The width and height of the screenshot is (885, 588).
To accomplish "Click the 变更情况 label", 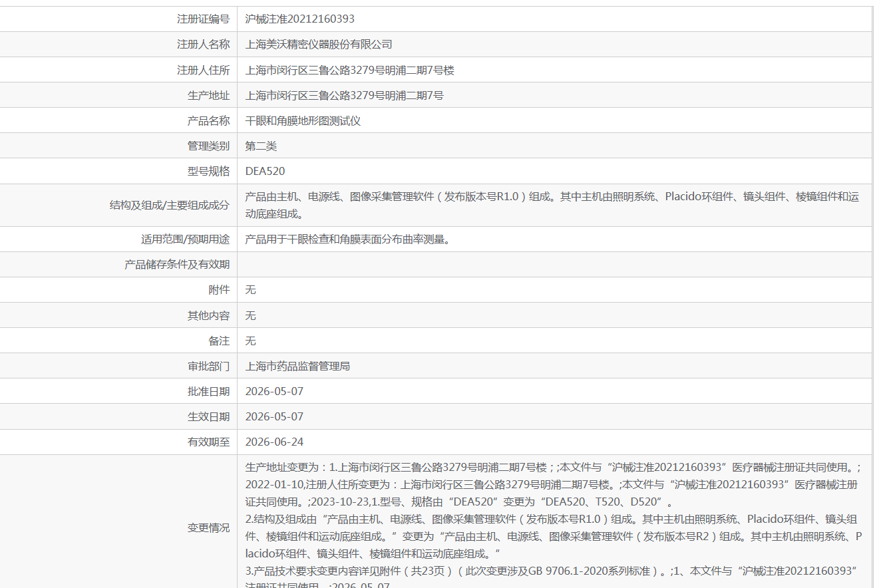I will 209,527.
